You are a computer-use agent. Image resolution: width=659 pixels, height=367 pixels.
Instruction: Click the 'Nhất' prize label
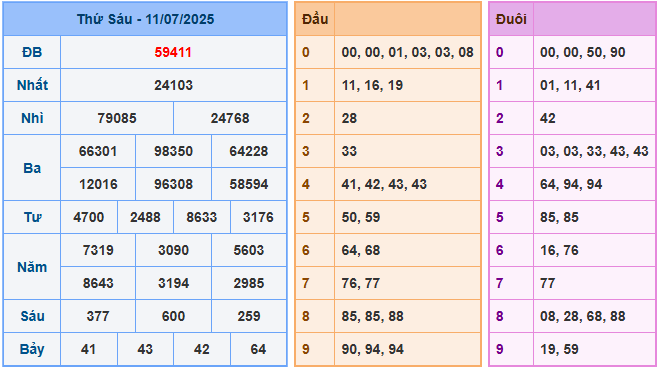(32, 85)
